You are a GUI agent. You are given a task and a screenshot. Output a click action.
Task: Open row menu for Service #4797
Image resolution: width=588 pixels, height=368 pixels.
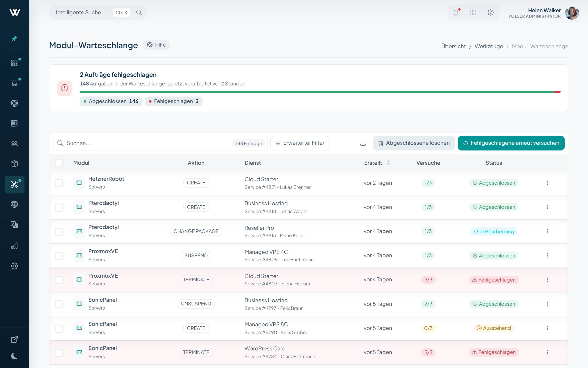tap(547, 304)
